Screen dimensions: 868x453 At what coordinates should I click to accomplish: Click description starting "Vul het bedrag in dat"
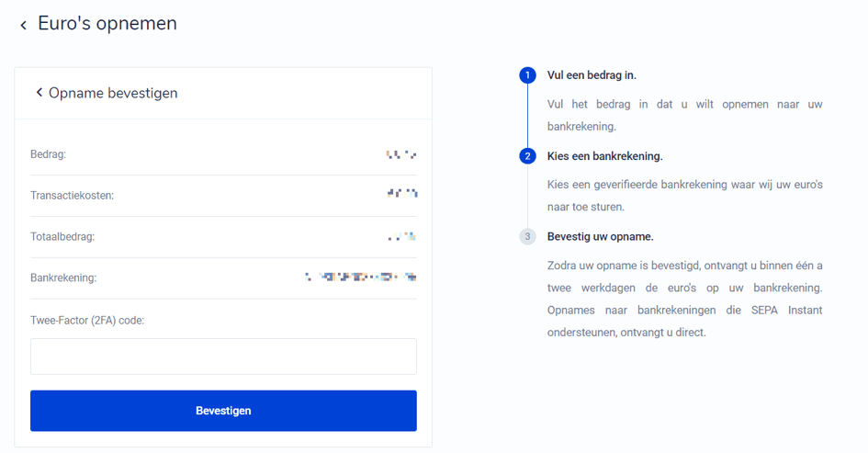[x=685, y=115]
